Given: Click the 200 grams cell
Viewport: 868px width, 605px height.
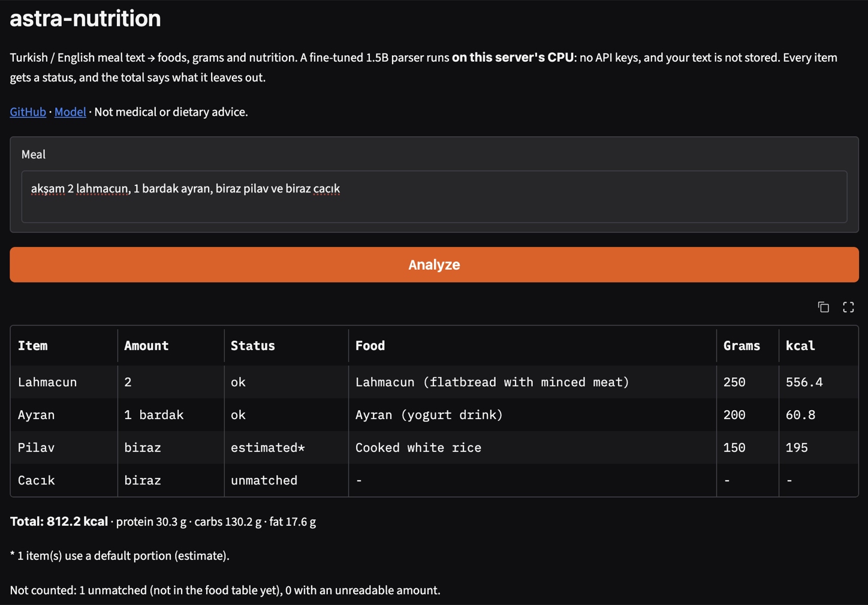Looking at the screenshot, I should pyautogui.click(x=748, y=415).
